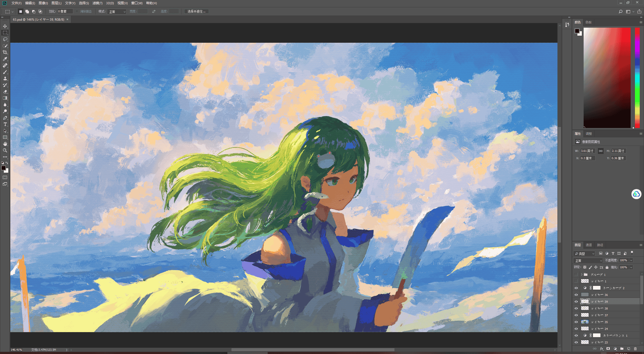The height and width of the screenshot is (354, 644).
Task: Select the Move tool
Action: point(5,26)
